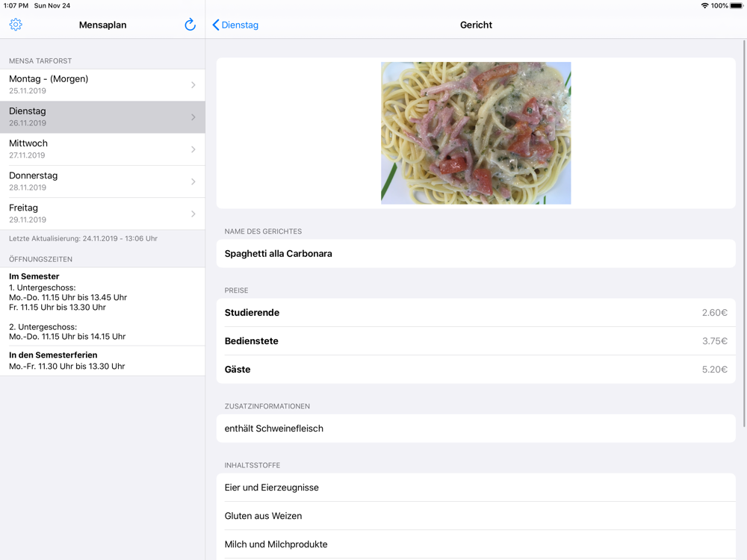Select the Bedienstete price row

point(476,341)
